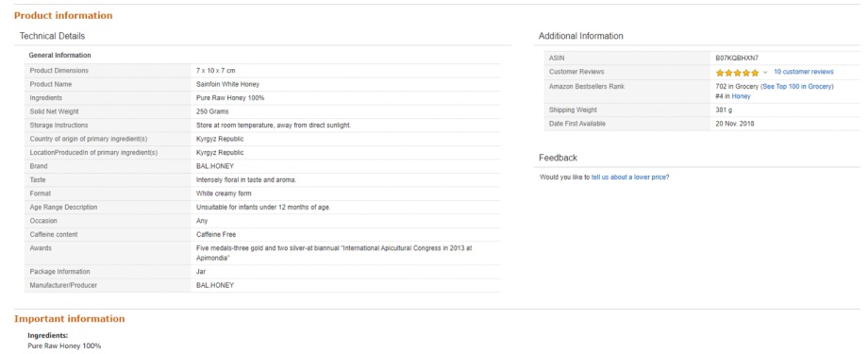The image size is (868, 354).
Task: Open the 10 customer reviews link
Action: click(x=803, y=72)
